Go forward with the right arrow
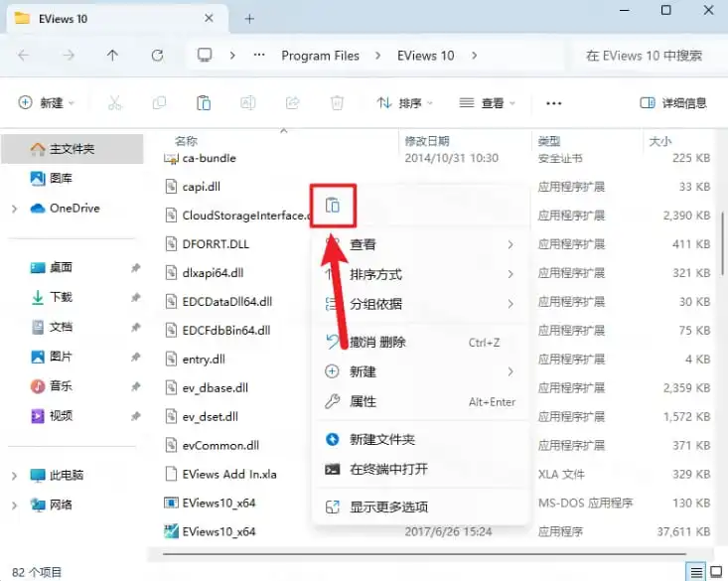728x581 pixels. pos(69,56)
